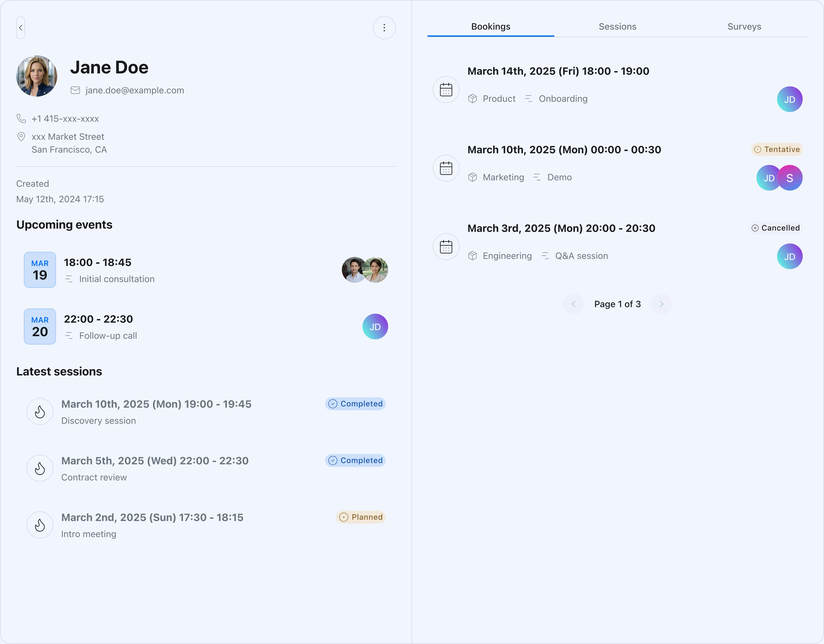This screenshot has width=824, height=644.
Task: Click the Contract review label
Action: pos(94,477)
